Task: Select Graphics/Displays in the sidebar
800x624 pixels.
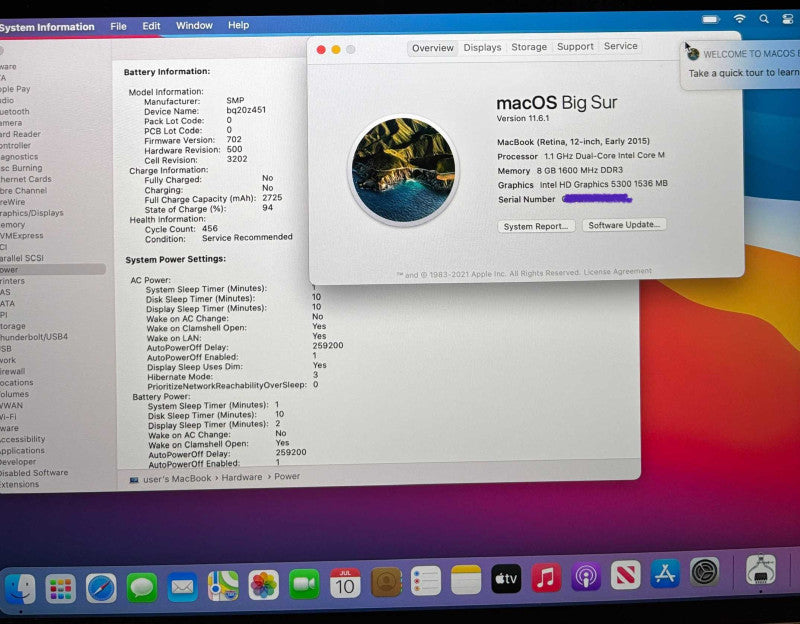Action: [32, 213]
